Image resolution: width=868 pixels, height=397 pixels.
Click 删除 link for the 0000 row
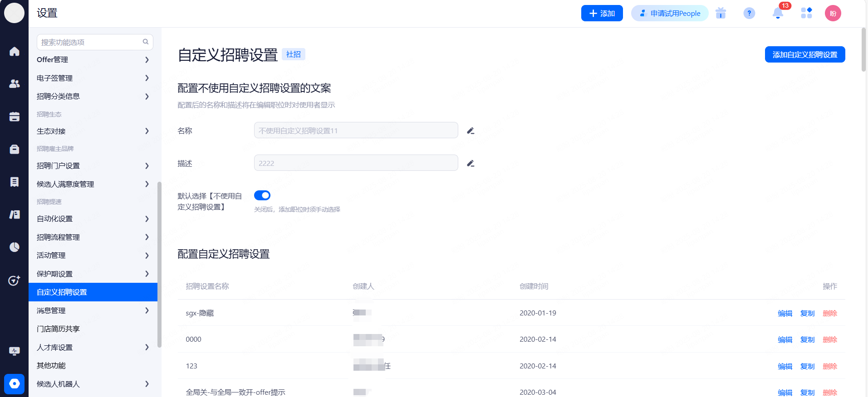pos(829,339)
